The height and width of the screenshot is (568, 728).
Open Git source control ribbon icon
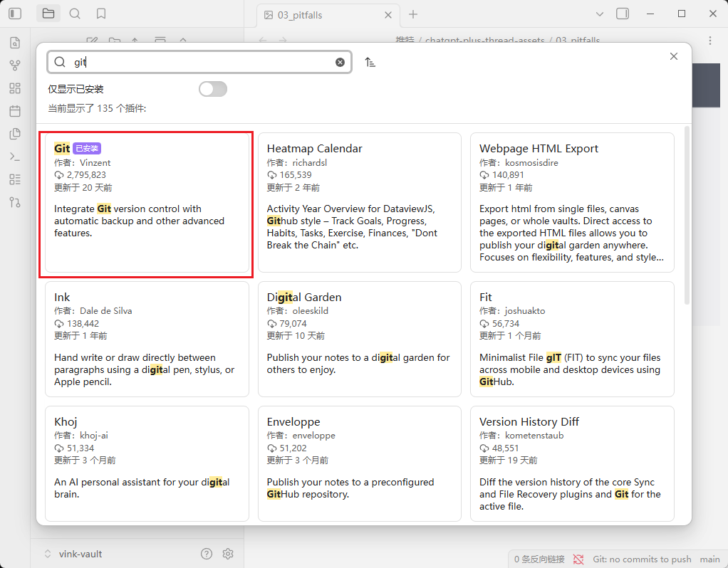15,202
